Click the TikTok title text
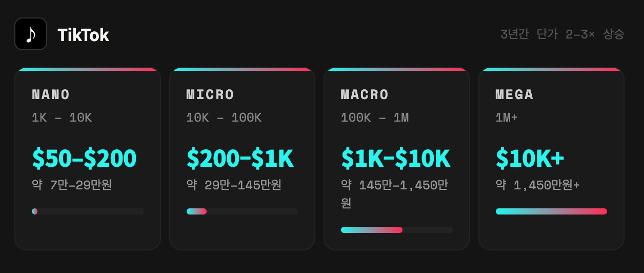The image size is (644, 273). 83,35
